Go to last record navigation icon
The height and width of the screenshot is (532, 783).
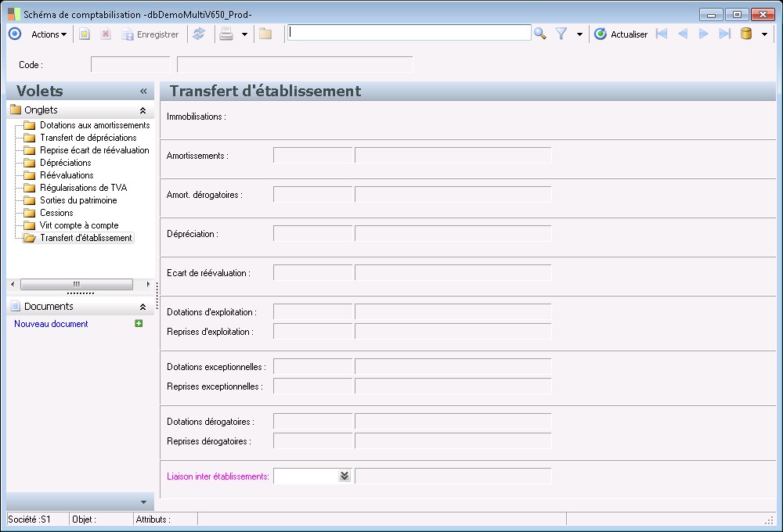coord(724,34)
